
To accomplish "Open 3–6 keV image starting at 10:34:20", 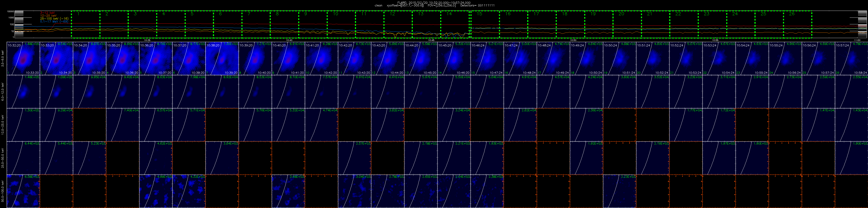I will point(90,58).
